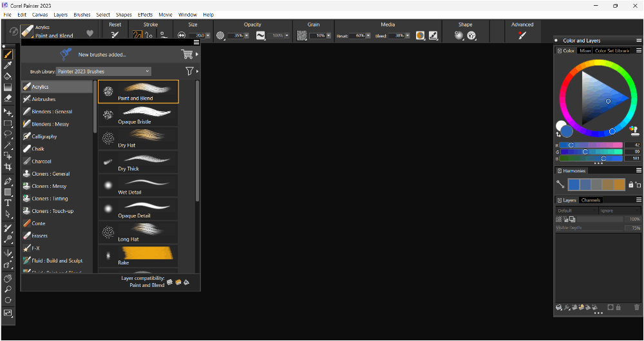Select the Brush tool in the toolbox
The width and height of the screenshot is (644, 341).
[x=8, y=54]
